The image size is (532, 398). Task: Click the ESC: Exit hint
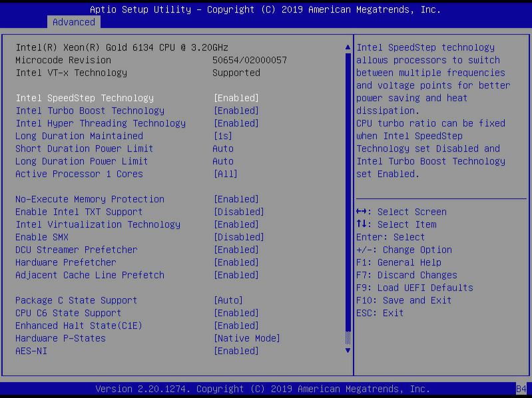tap(380, 313)
